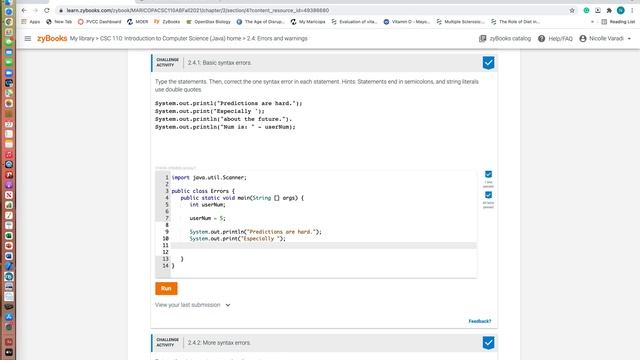640x360 pixels.
Task: Open the OpenStax Biology bookmark
Action: pos(208,22)
